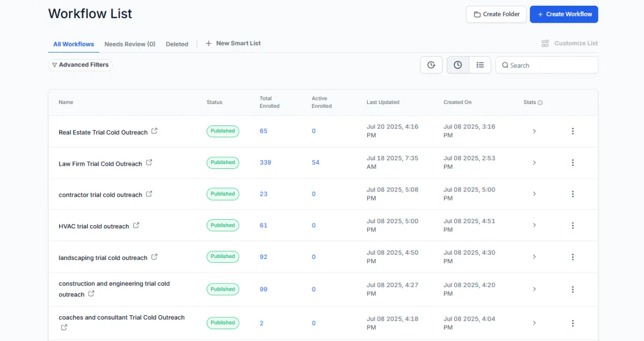Expand stats for coaches and consultant workflow
Image resolution: width=644 pixels, height=341 pixels.
[x=534, y=323]
